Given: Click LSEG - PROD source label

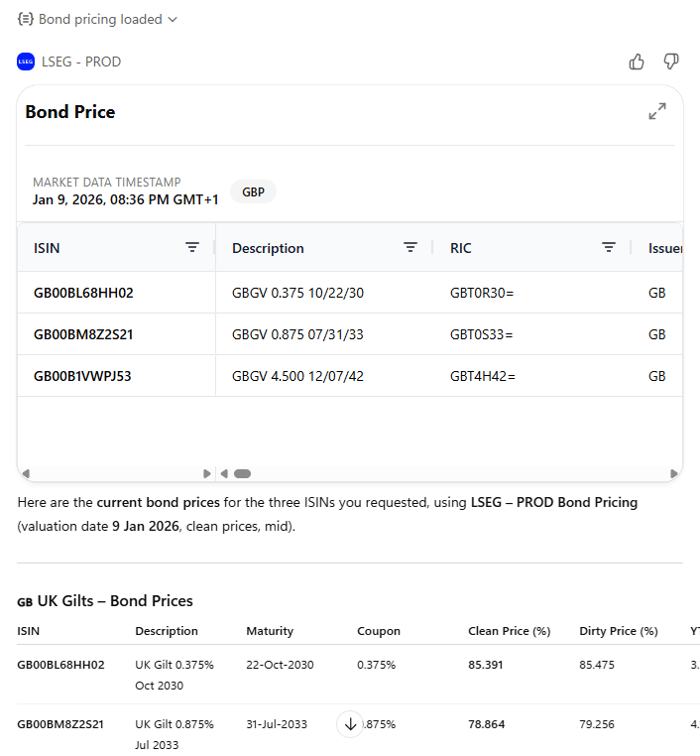Looking at the screenshot, I should point(81,62).
